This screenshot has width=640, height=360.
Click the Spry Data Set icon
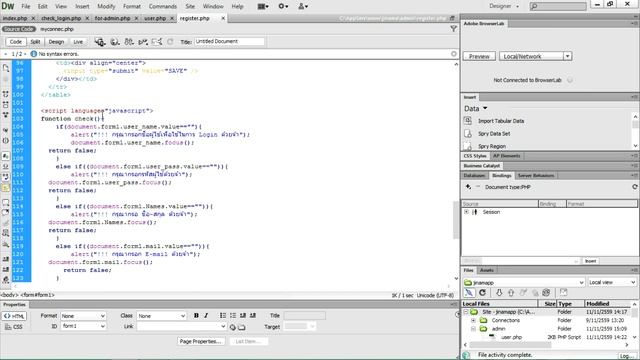468,133
